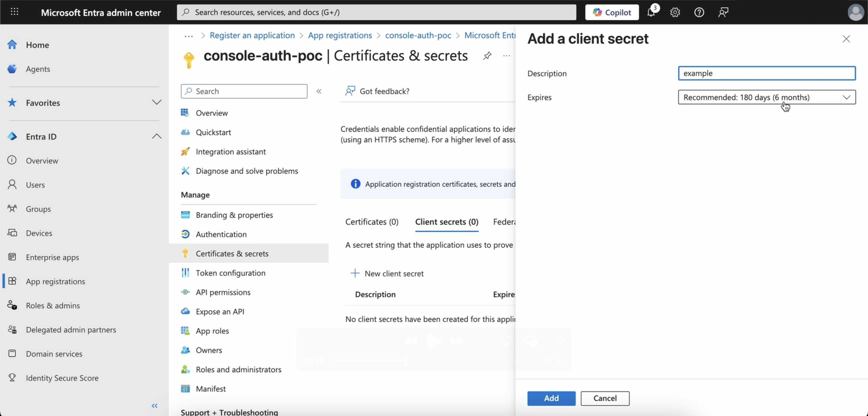Click the Add button
The height and width of the screenshot is (416, 868).
551,398
